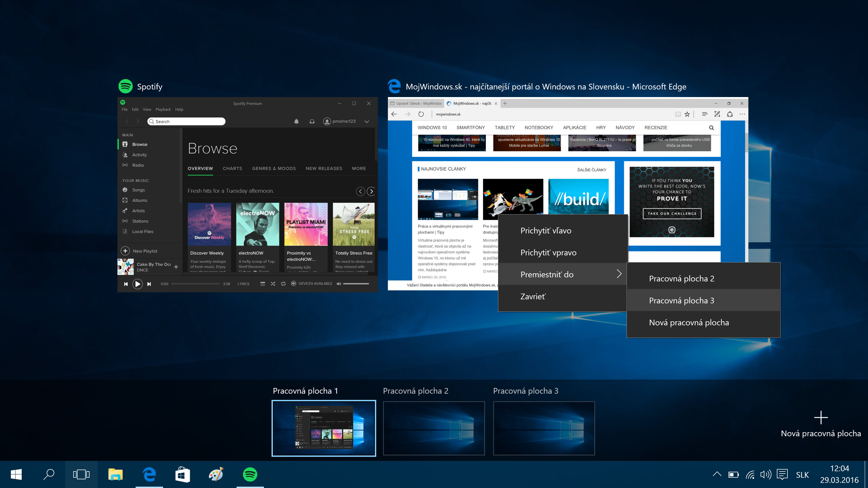Click Edge back navigation arrow
The image size is (868, 488).
tap(394, 114)
